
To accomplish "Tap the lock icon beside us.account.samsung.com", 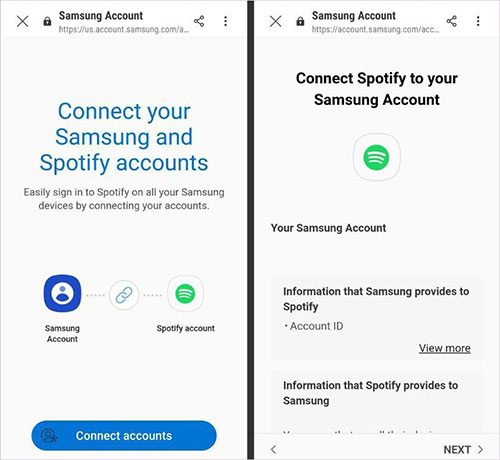I will point(47,22).
